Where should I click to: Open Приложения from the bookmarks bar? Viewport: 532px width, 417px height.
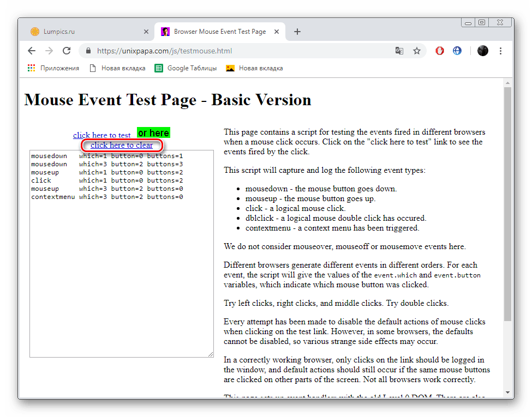pyautogui.click(x=44, y=68)
